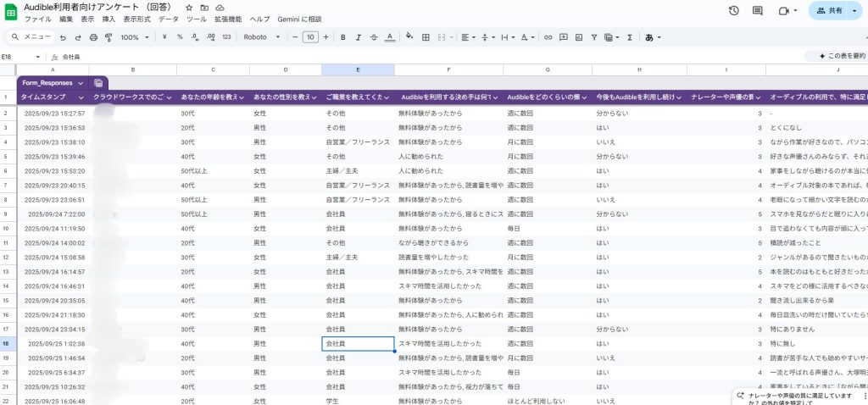This screenshot has height=405, width=868.
Task: Open Form_Responses table dropdown
Action: point(81,83)
